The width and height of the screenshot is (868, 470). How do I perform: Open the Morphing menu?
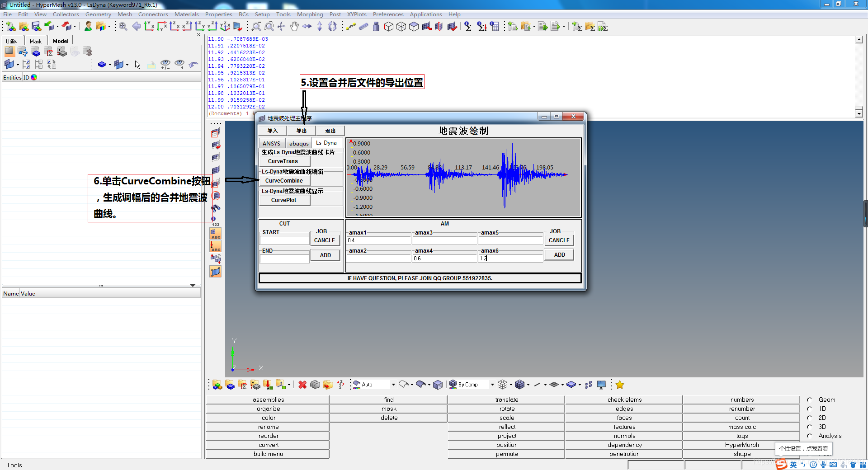point(310,14)
